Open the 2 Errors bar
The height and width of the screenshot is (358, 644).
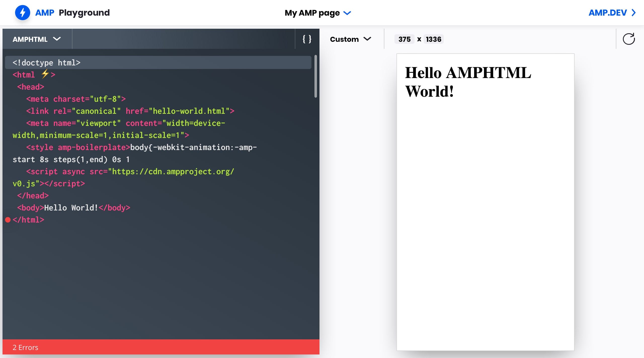[x=161, y=347]
